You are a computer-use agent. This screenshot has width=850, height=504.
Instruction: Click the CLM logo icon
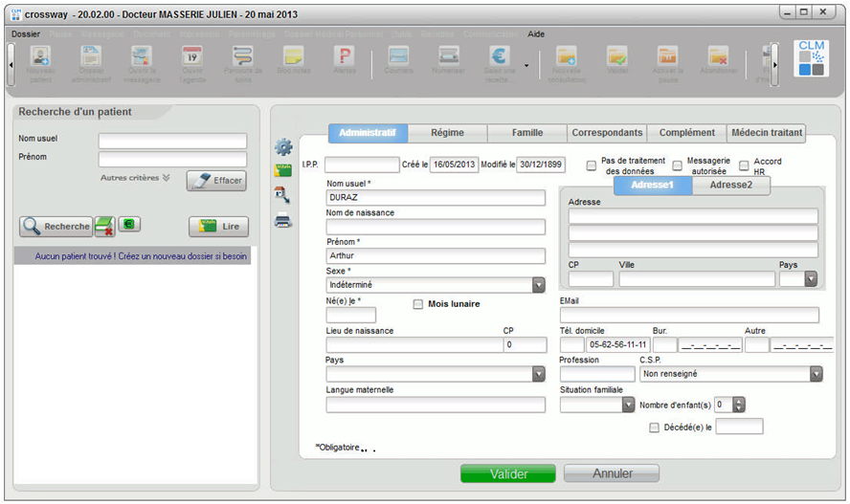tap(813, 58)
